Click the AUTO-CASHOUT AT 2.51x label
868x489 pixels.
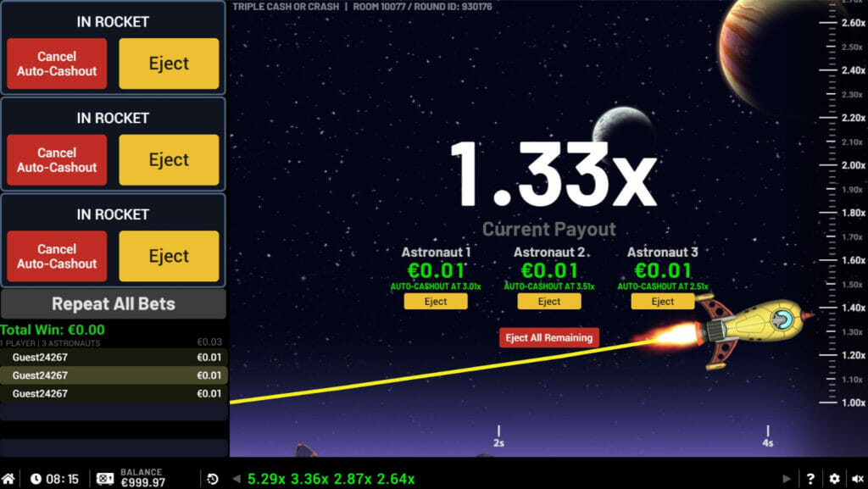point(663,286)
